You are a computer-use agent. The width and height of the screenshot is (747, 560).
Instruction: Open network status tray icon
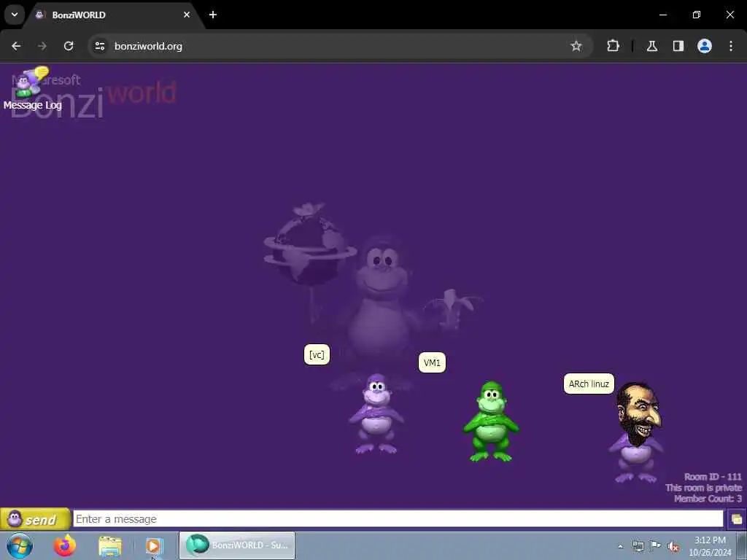tap(638, 546)
